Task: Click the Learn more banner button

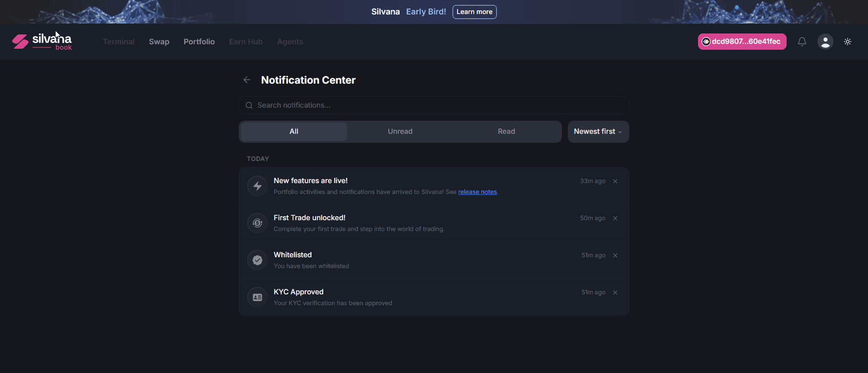Action: 475,12
